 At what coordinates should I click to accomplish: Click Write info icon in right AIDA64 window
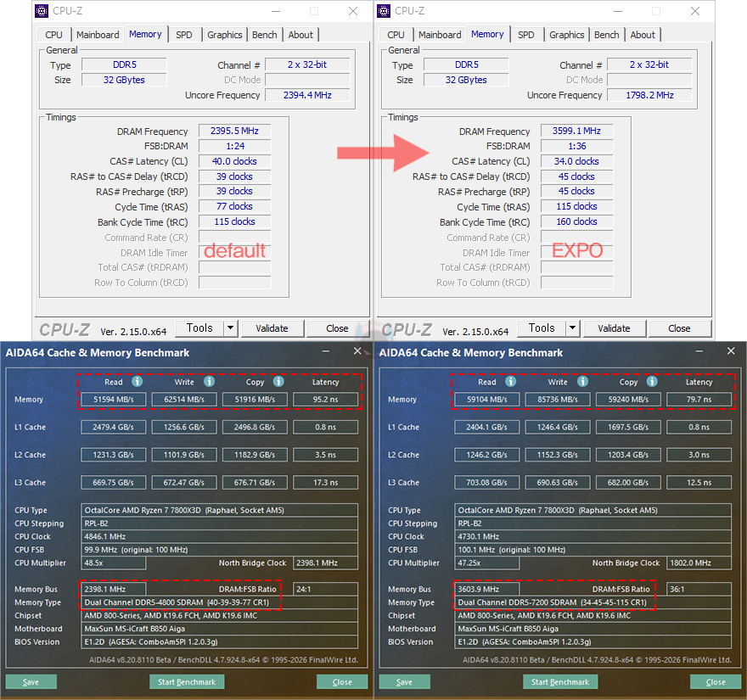[582, 382]
